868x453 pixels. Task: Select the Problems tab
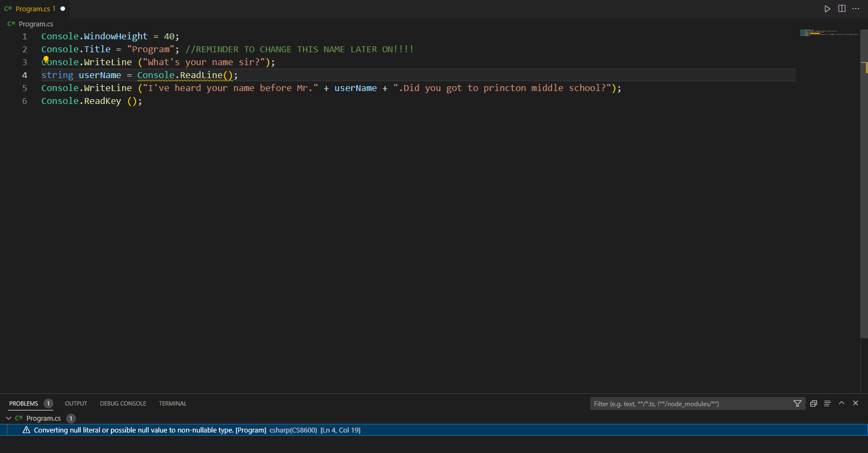point(24,403)
